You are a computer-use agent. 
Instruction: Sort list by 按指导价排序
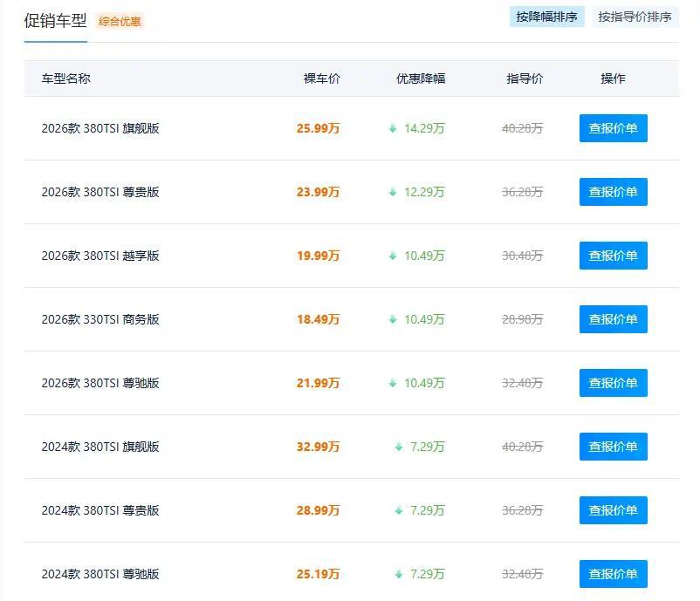635,17
